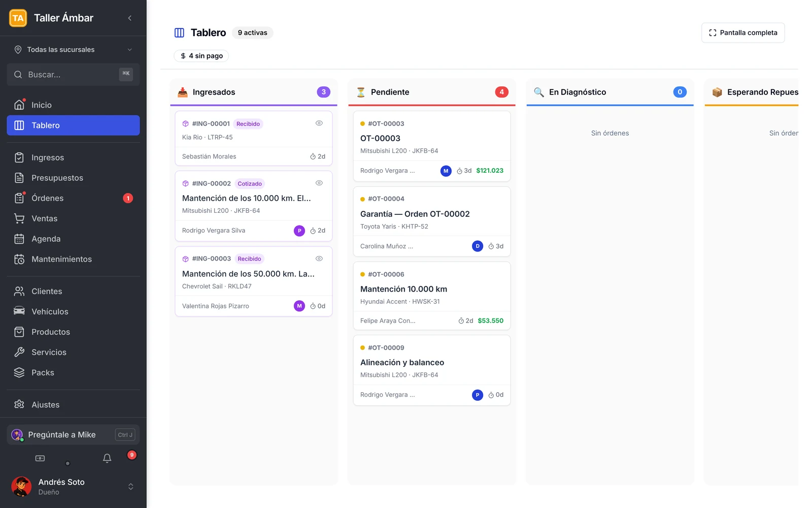This screenshot has height=508, width=812.
Task: Click the package icon on #ING-00001
Action: (x=186, y=124)
